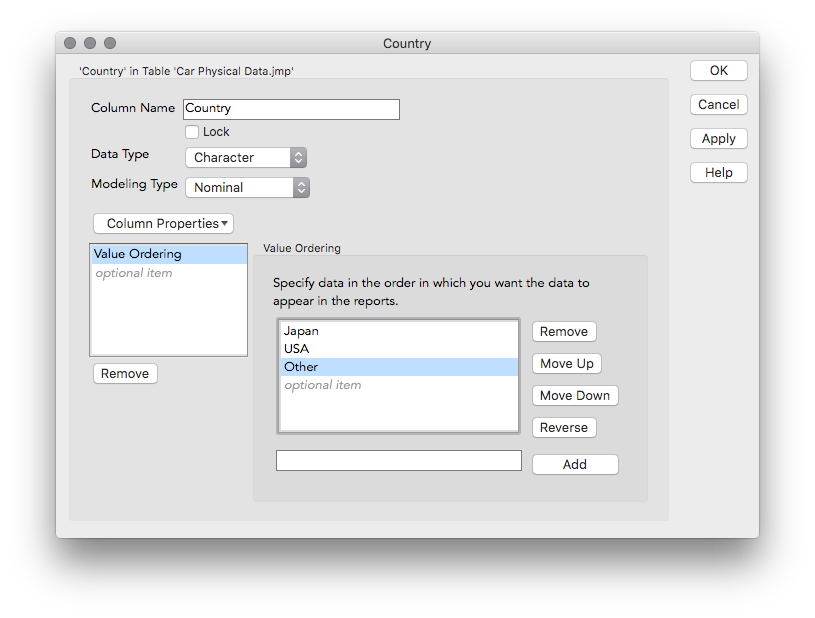Screen dimensions: 815x618
Task: Open the Modeling Type dropdown
Action: coord(247,188)
